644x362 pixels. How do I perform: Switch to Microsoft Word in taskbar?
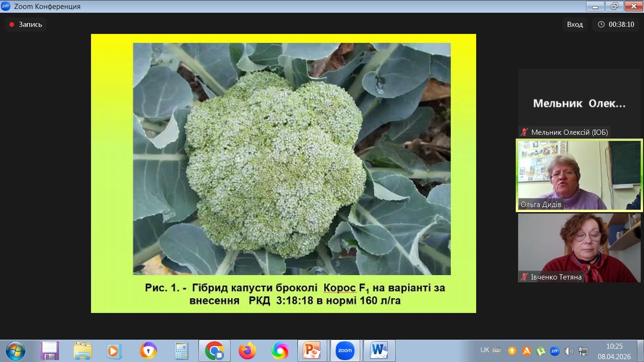(379, 351)
